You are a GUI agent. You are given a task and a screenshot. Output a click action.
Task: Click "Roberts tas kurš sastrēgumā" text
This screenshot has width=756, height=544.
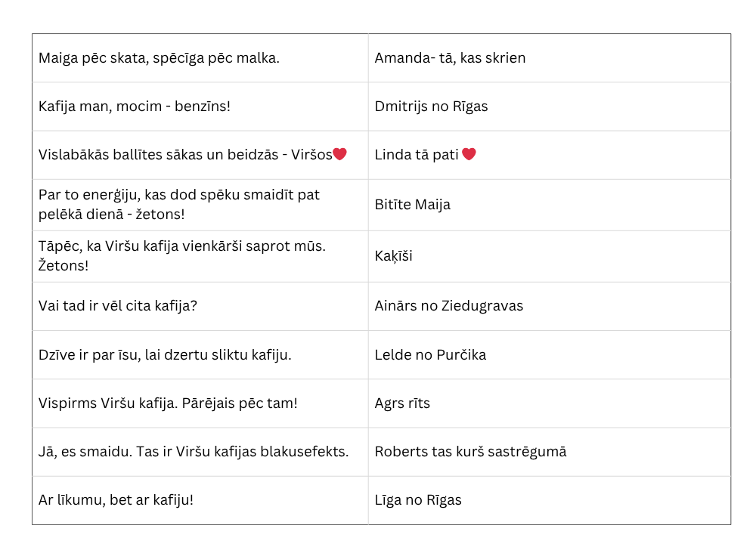(x=470, y=452)
